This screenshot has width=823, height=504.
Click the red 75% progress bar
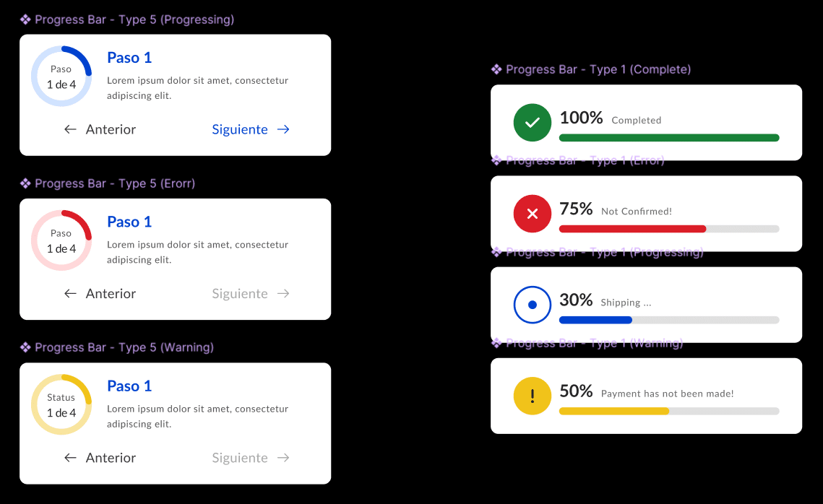pos(669,229)
